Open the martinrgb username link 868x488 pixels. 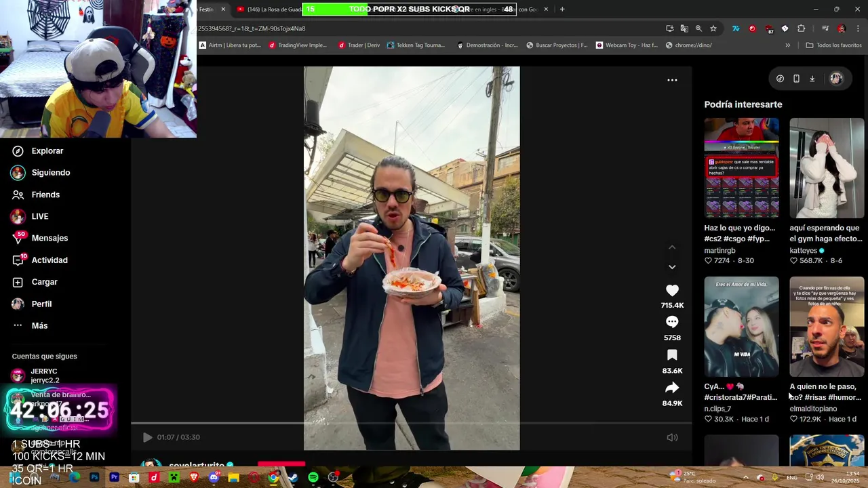(719, 250)
